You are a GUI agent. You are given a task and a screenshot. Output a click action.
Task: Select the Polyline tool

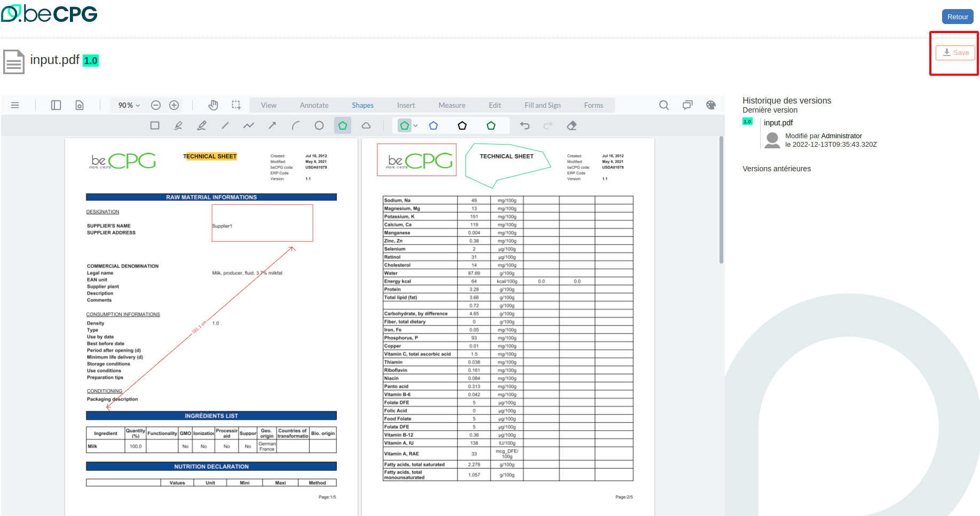[249, 125]
